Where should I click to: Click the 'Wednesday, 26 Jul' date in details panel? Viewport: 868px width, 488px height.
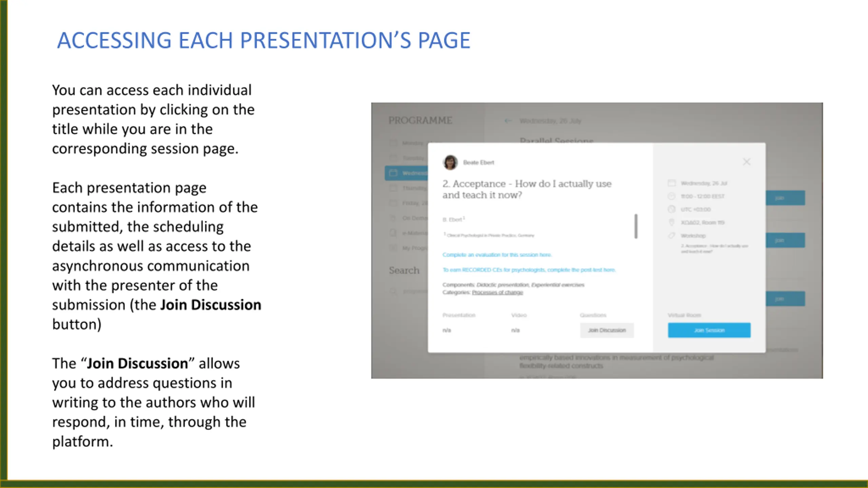tap(704, 183)
